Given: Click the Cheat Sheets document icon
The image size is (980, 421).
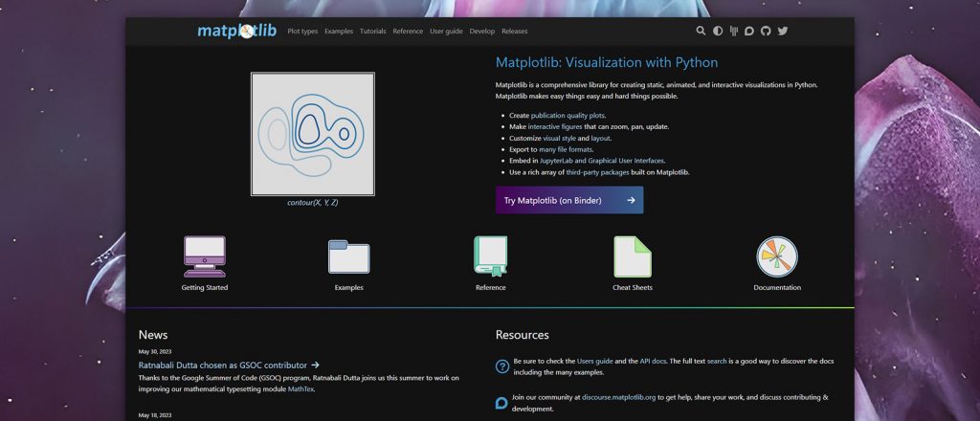Looking at the screenshot, I should point(633,256).
